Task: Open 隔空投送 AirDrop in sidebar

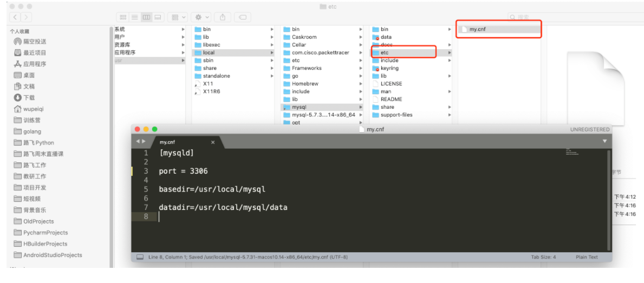Action: 30,42
